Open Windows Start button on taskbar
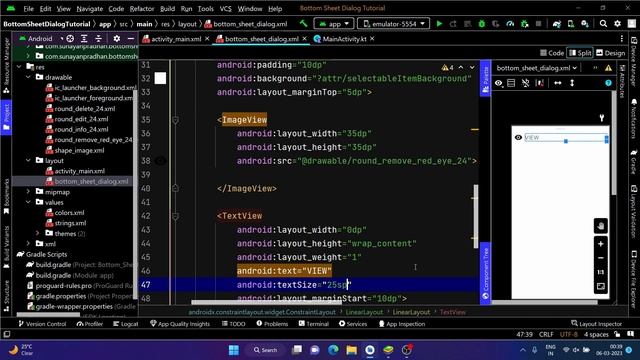The width and height of the screenshot is (640, 360). [x=234, y=350]
